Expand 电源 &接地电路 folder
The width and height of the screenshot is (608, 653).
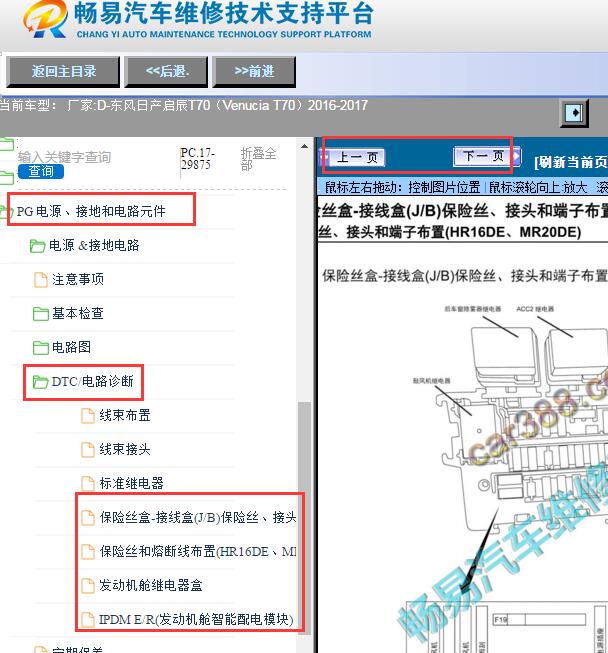pyautogui.click(x=94, y=245)
